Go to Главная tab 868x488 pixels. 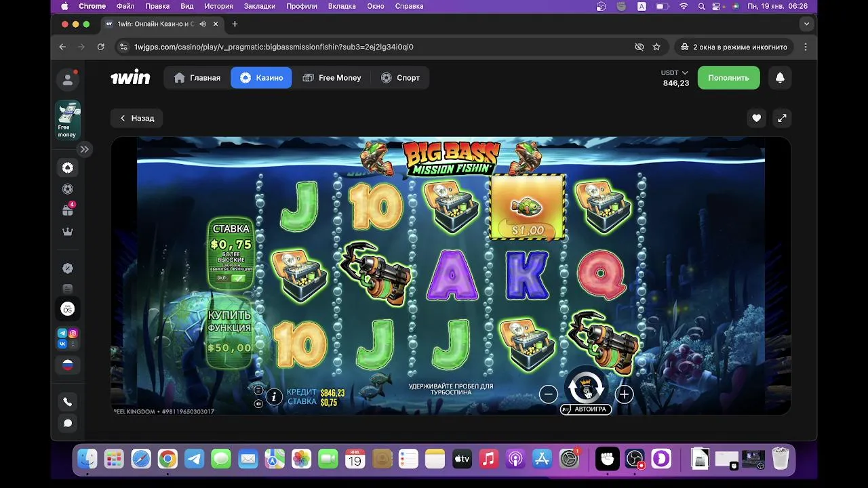pos(197,78)
